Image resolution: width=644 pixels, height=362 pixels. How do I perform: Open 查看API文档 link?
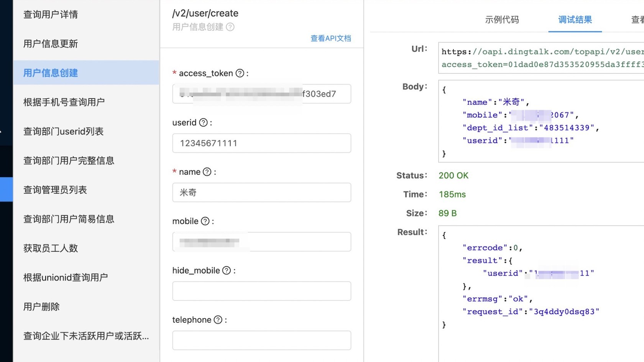330,38
